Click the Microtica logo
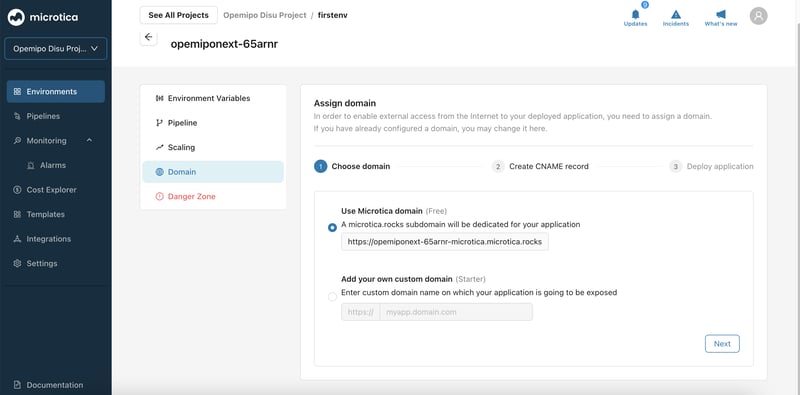This screenshot has width=800, height=395. click(43, 17)
